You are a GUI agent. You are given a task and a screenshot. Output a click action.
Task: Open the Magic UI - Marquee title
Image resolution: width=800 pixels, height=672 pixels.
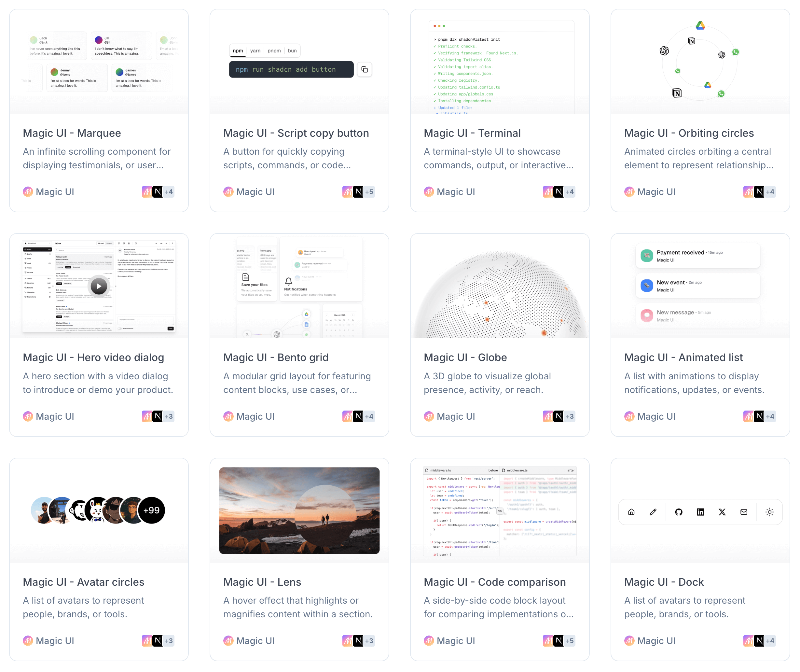click(x=72, y=133)
